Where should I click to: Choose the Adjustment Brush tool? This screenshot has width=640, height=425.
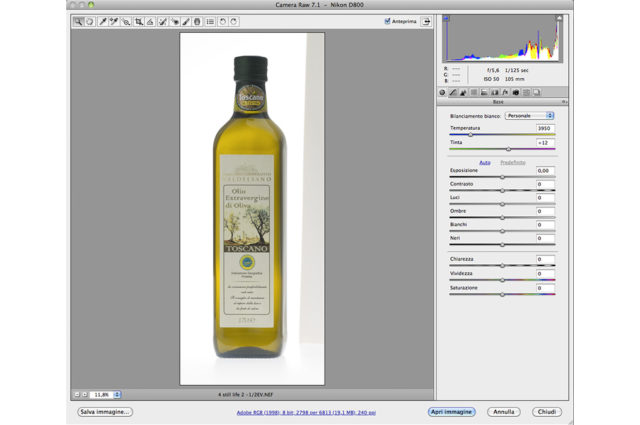point(186,22)
